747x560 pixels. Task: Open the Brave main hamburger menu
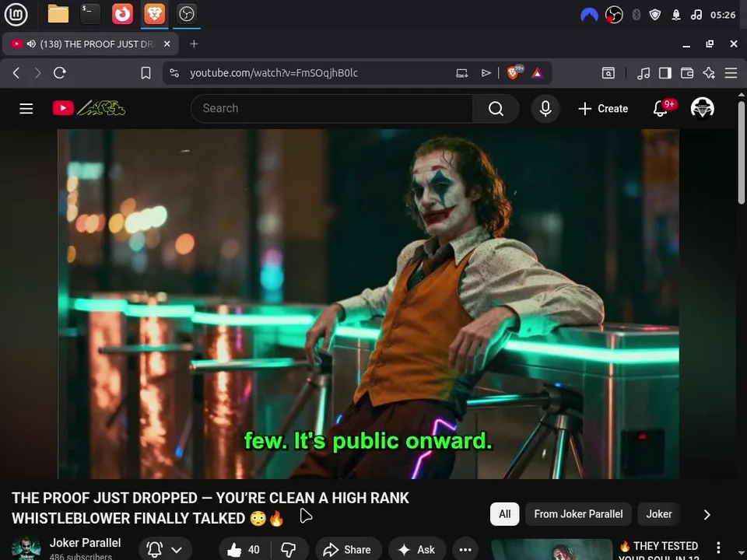(x=731, y=73)
